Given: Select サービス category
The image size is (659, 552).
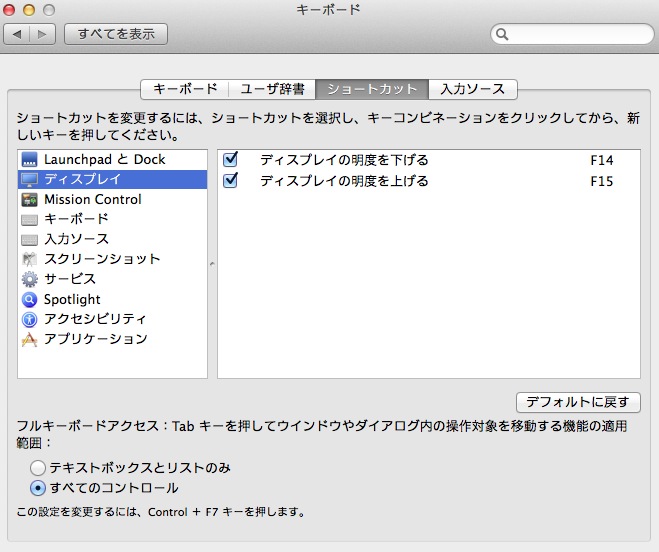Looking at the screenshot, I should pos(113,279).
